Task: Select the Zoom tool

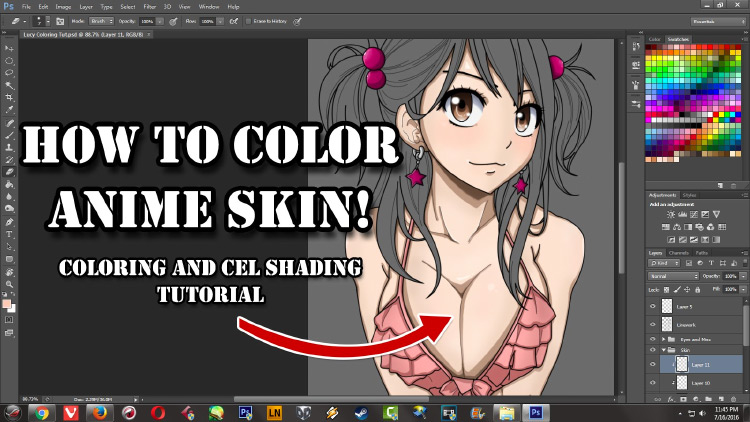Action: [x=9, y=284]
